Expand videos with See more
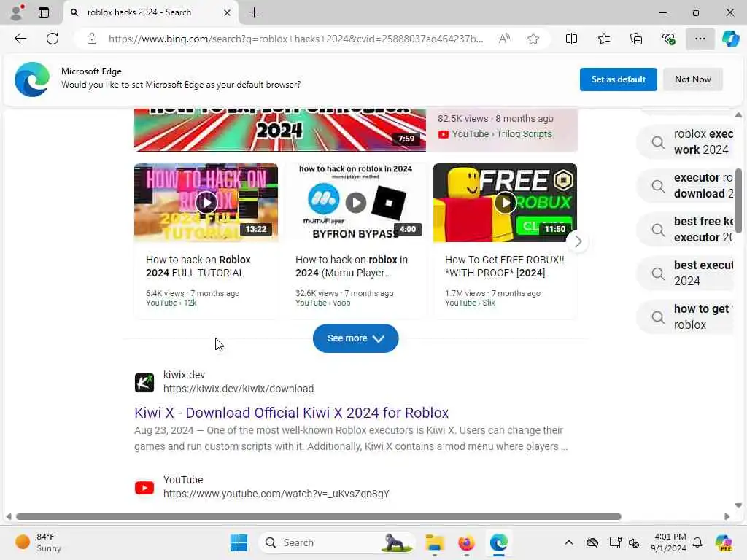This screenshot has height=560, width=747. [355, 338]
